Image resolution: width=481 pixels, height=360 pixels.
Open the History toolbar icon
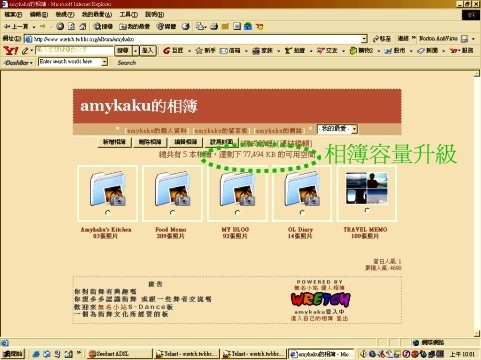pos(186,26)
